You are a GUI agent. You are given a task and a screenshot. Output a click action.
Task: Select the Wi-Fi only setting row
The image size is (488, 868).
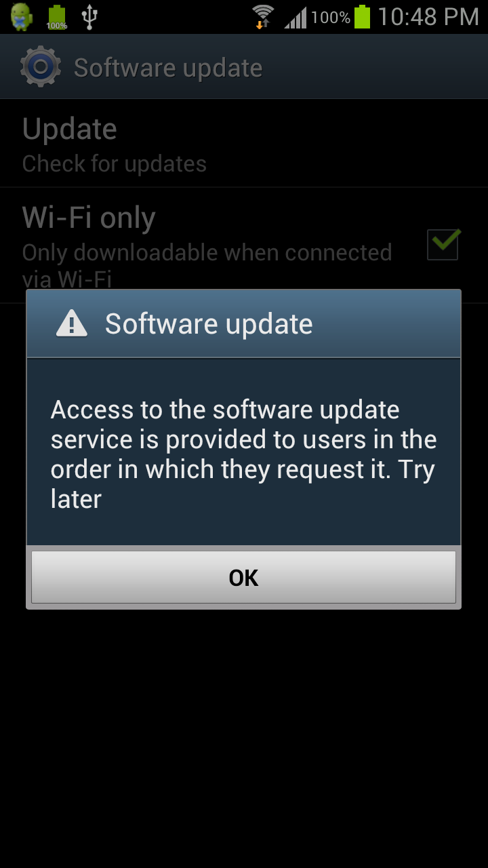pos(244,245)
